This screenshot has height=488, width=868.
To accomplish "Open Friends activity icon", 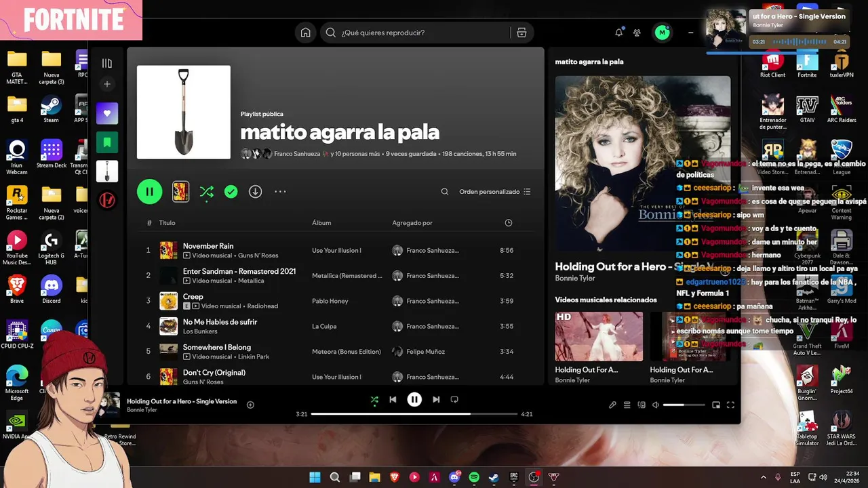I will click(637, 33).
